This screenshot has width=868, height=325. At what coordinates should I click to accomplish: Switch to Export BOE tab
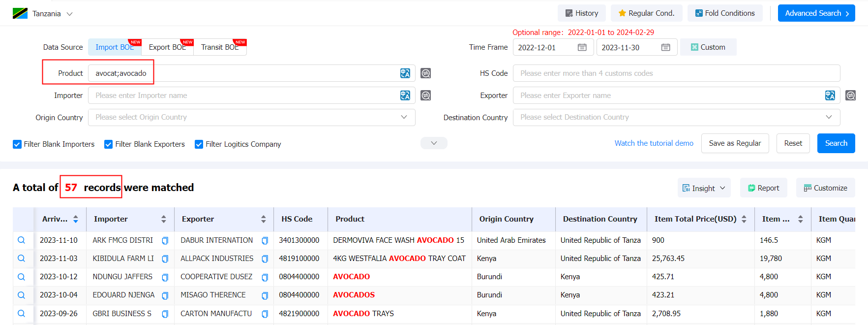pos(167,47)
